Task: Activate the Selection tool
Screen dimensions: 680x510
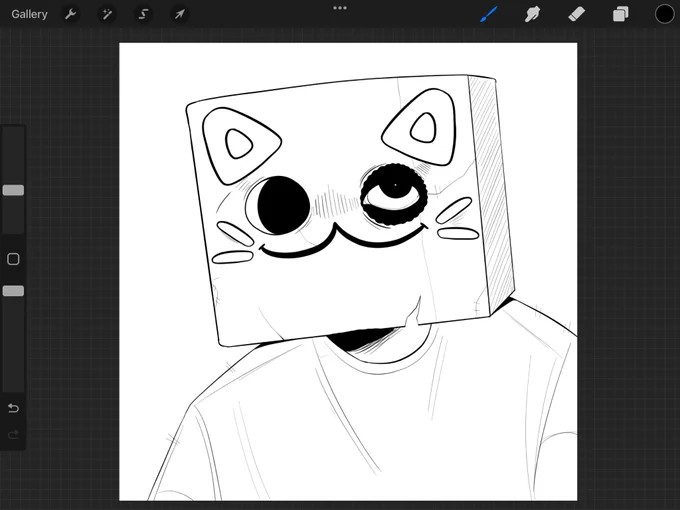Action: pos(143,14)
